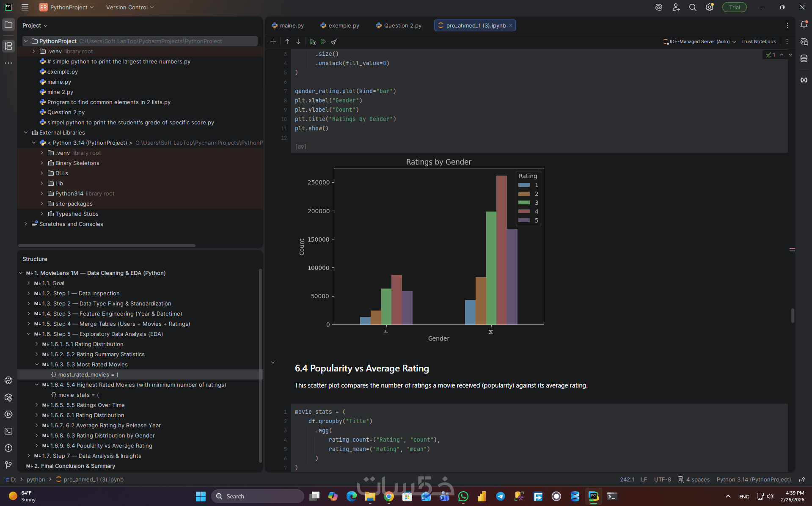
Task: Close the pro_ahmed_1 (3).ipynb tab
Action: [x=511, y=25]
